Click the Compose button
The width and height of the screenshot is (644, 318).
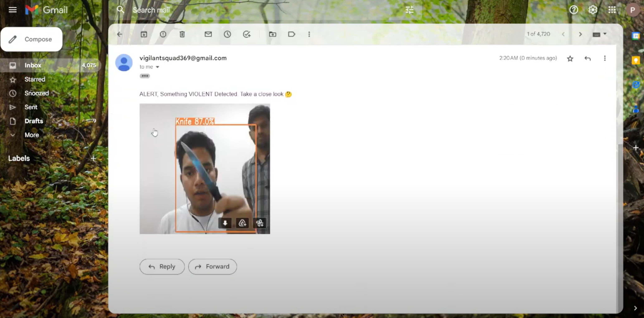(x=32, y=39)
